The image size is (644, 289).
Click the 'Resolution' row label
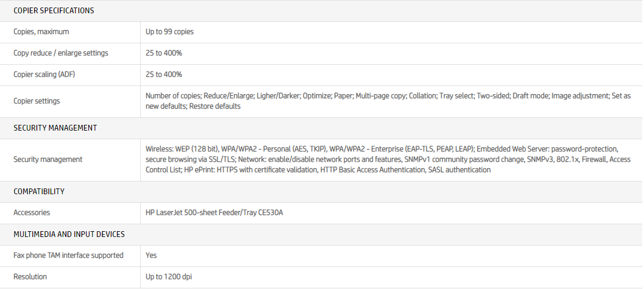[x=31, y=277]
